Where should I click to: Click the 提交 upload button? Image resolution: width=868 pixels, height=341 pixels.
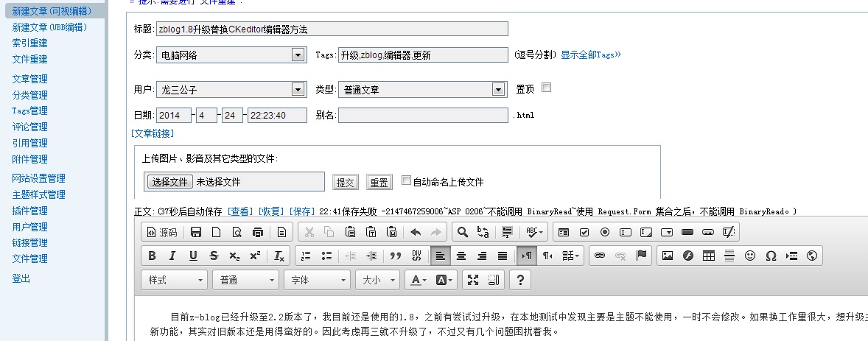(x=346, y=182)
